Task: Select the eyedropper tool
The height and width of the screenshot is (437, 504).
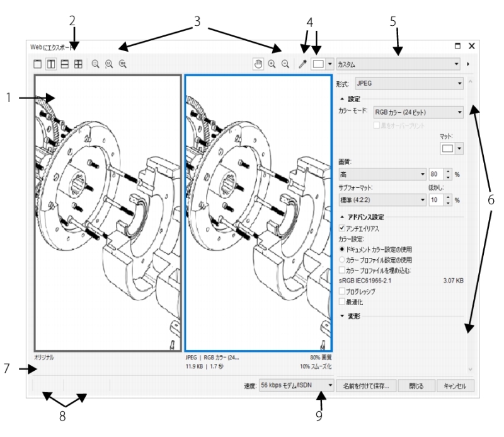Action: (x=302, y=64)
